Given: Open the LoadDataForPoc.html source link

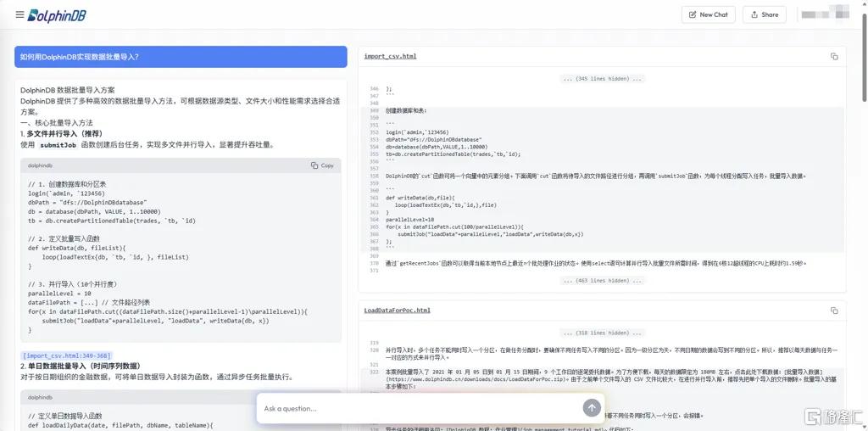Looking at the screenshot, I should point(397,311).
